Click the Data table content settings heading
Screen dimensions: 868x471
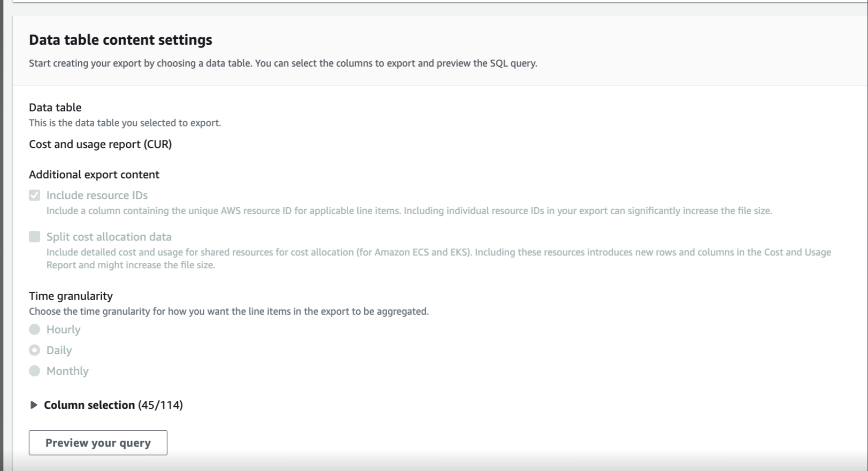[121, 39]
